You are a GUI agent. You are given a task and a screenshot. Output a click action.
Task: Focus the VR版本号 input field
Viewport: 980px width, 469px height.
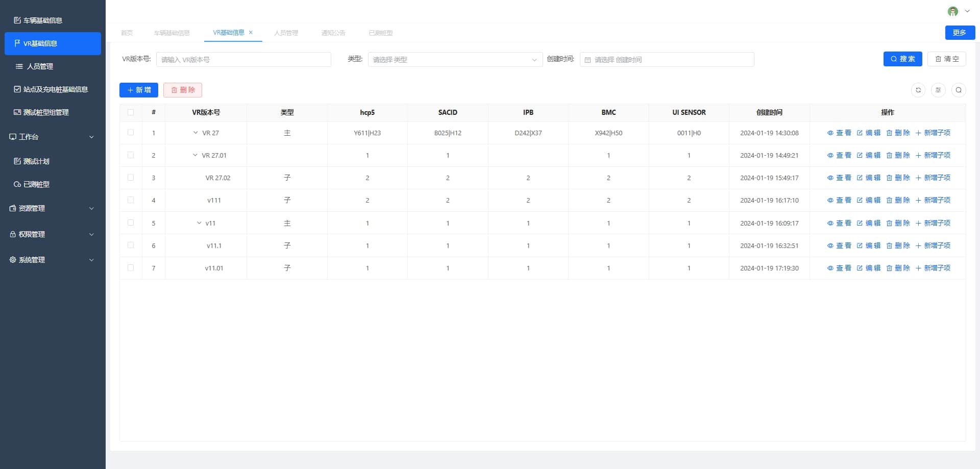pyautogui.click(x=243, y=60)
